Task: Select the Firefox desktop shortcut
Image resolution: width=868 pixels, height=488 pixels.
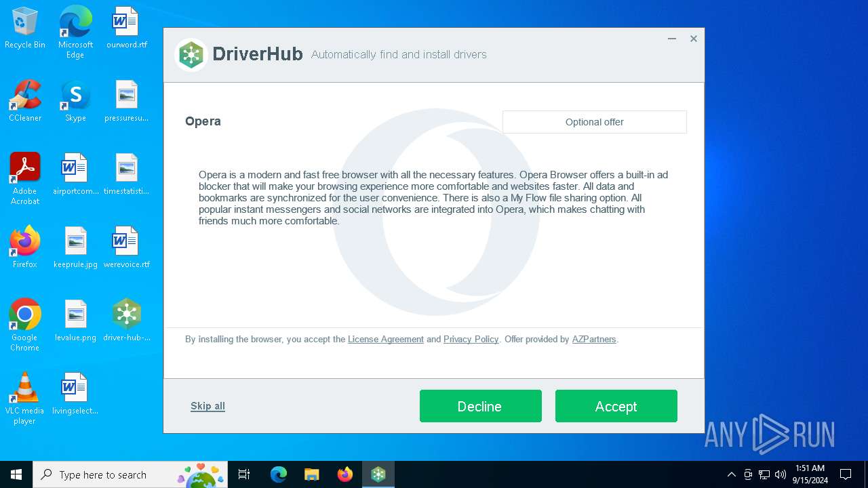Action: [25, 248]
